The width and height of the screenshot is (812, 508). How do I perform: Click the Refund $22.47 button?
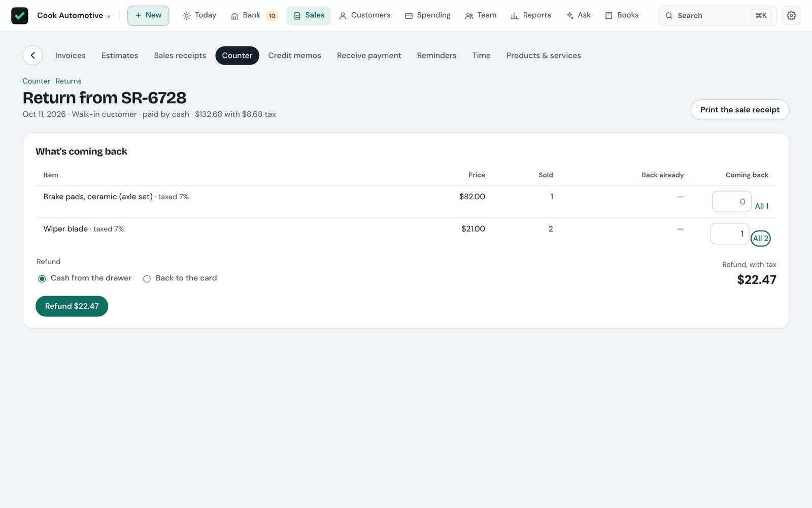click(x=72, y=306)
